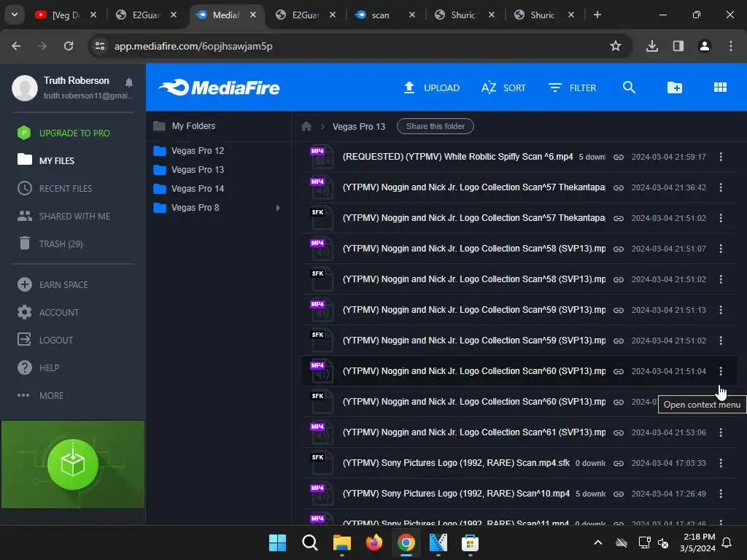
Task: Copy link icon for White Robitic Spiffy Scan
Action: click(619, 157)
